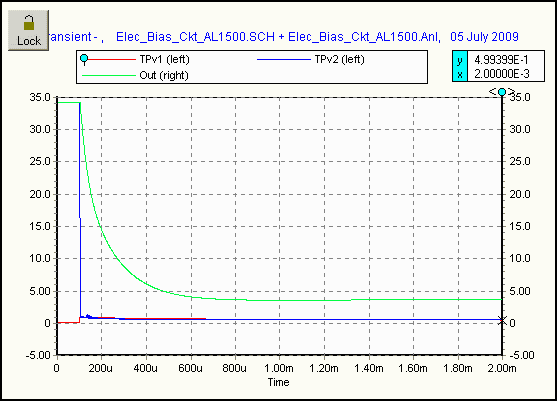Click the red TPv1 legend line sample
Screen dimensions: 557x401
tap(112, 59)
